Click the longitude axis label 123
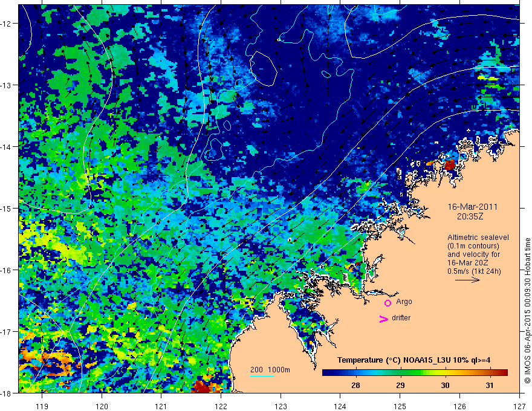The height and width of the screenshot is (411, 532). [281, 406]
